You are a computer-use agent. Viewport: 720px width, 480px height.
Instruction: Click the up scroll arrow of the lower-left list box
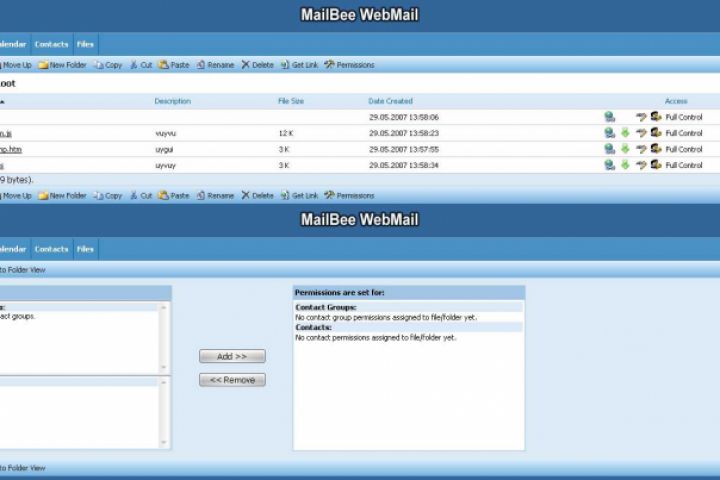[163, 382]
